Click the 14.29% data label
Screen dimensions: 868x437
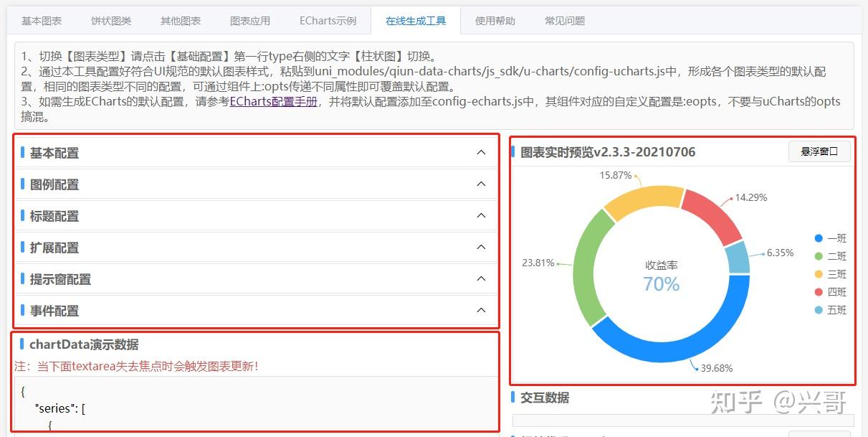coord(750,197)
